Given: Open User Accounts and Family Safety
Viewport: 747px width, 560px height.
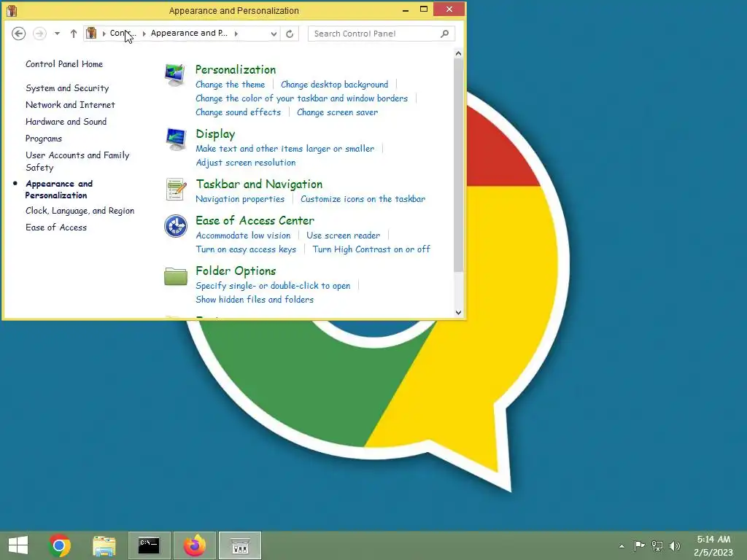Looking at the screenshot, I should [x=77, y=161].
